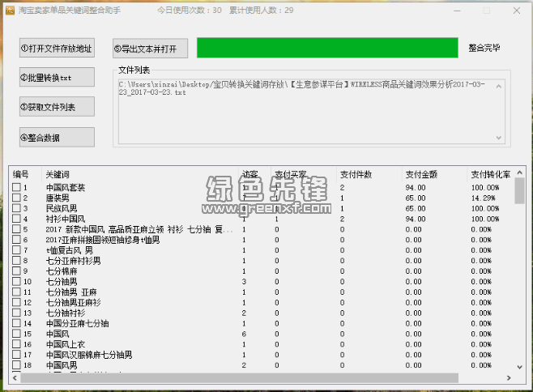Click ①打开文件存放地址 button
The width and height of the screenshot is (533, 392).
tap(57, 48)
